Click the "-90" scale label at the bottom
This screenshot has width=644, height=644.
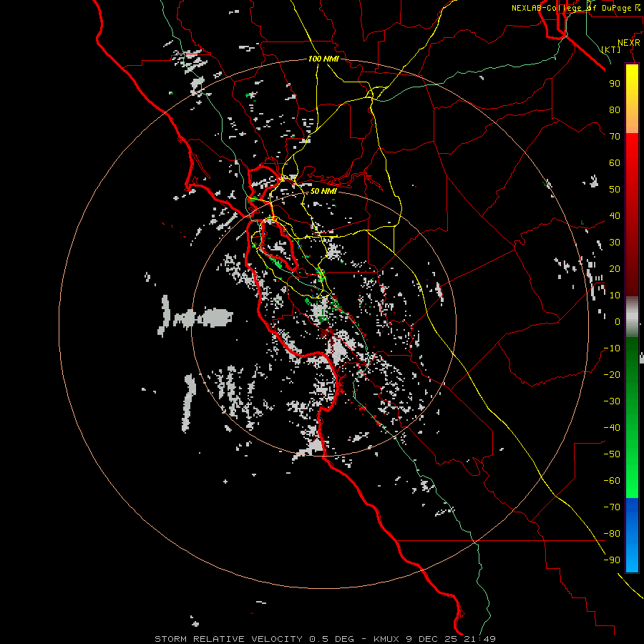612,560
